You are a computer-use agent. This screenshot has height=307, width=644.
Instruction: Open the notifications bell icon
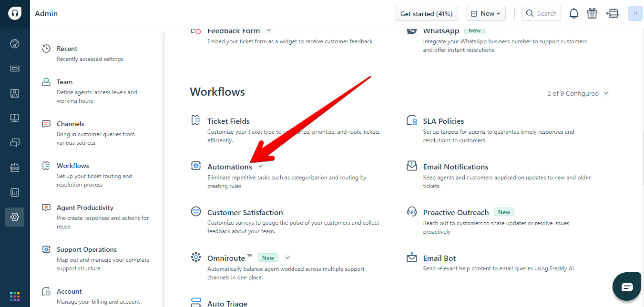574,13
